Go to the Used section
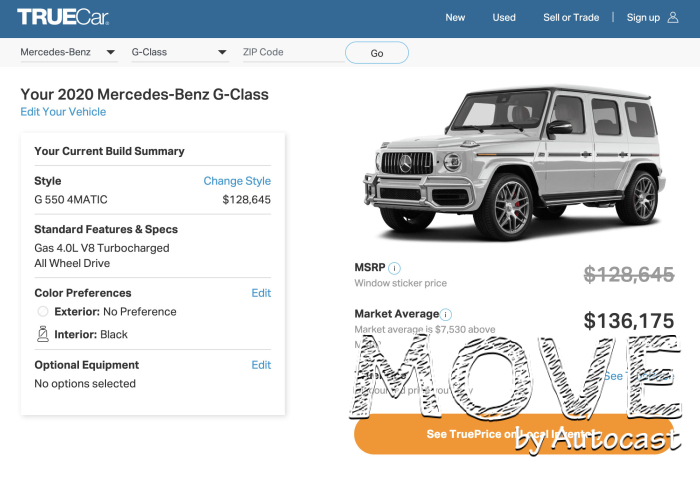This screenshot has width=700, height=478. (x=504, y=17)
